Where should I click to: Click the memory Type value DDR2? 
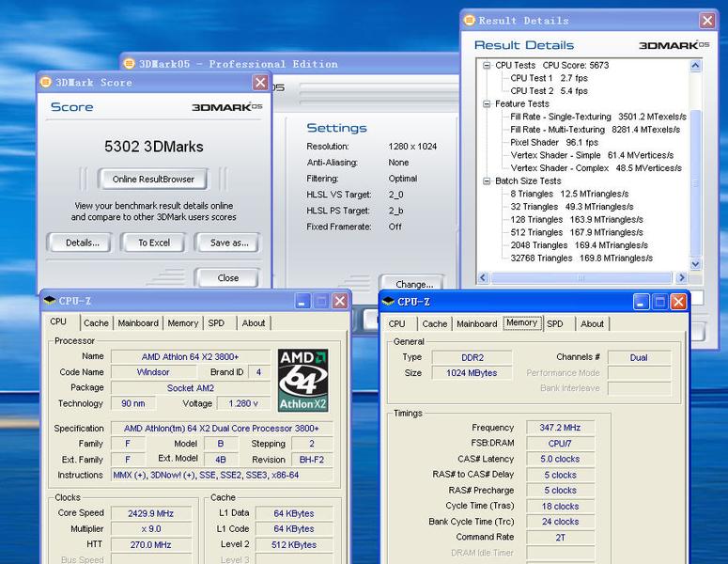(x=472, y=358)
